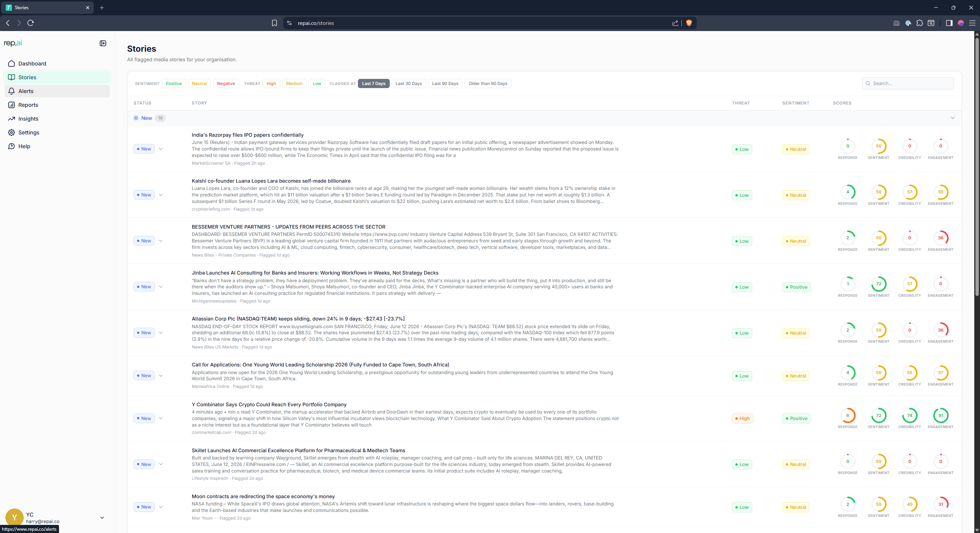Click Atlassian story Engagement score 36
This screenshot has width=980, height=533.
tap(941, 330)
